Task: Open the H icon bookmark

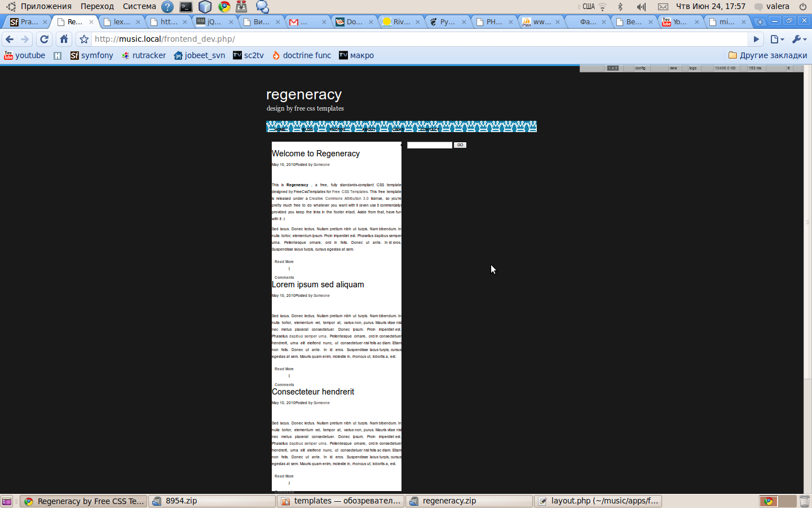Action: point(58,55)
